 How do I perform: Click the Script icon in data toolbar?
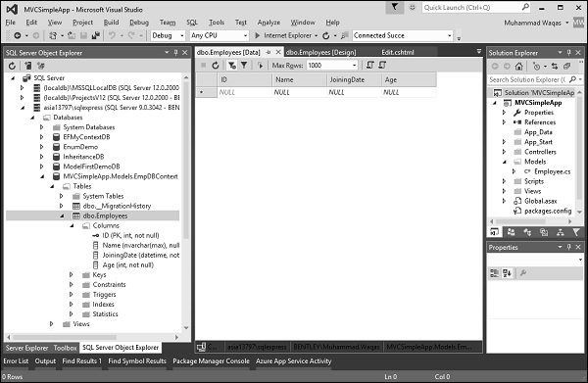(x=370, y=66)
